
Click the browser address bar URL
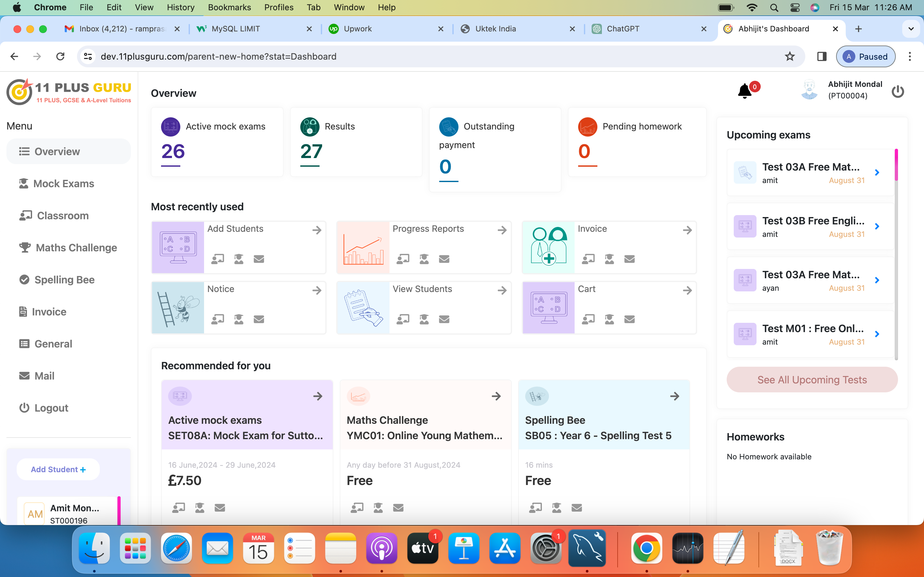click(218, 56)
